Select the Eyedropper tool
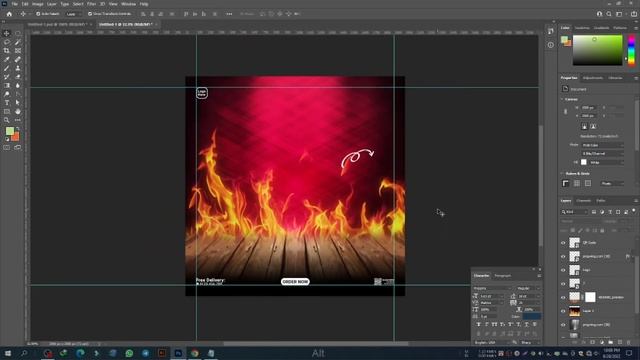The width and height of the screenshot is (640, 360). point(7,60)
